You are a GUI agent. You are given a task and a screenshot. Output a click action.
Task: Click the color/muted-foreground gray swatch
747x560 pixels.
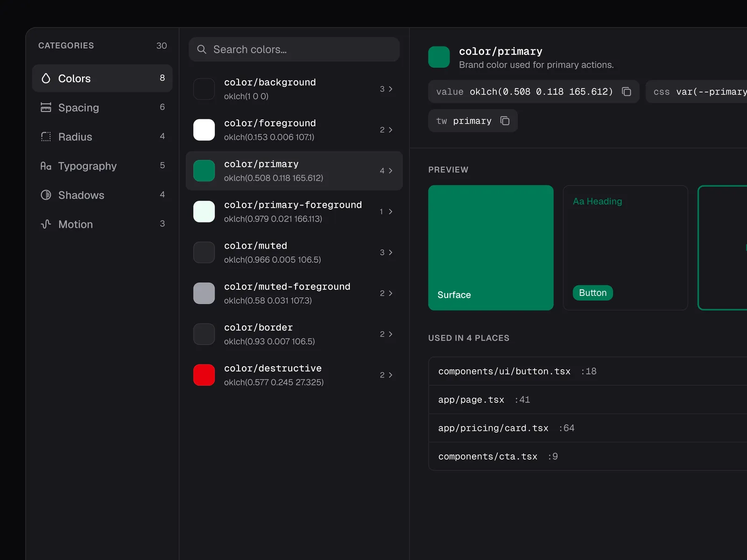pos(204,293)
